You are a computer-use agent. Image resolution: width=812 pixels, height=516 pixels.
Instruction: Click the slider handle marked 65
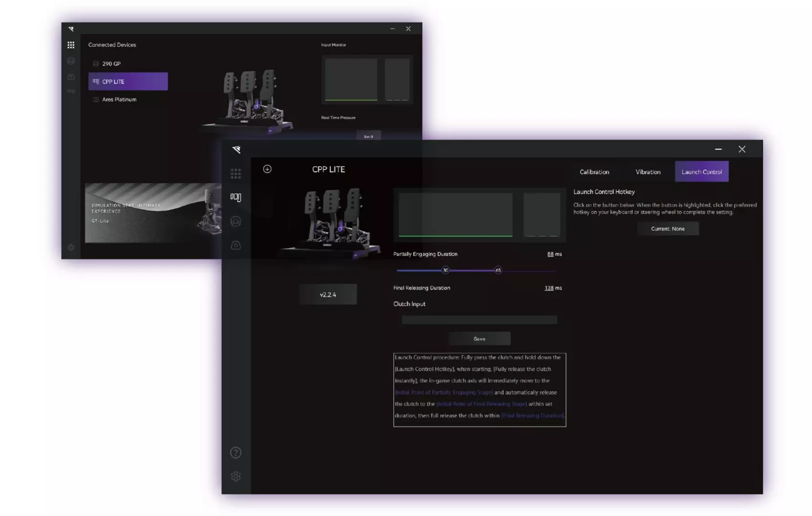click(498, 270)
